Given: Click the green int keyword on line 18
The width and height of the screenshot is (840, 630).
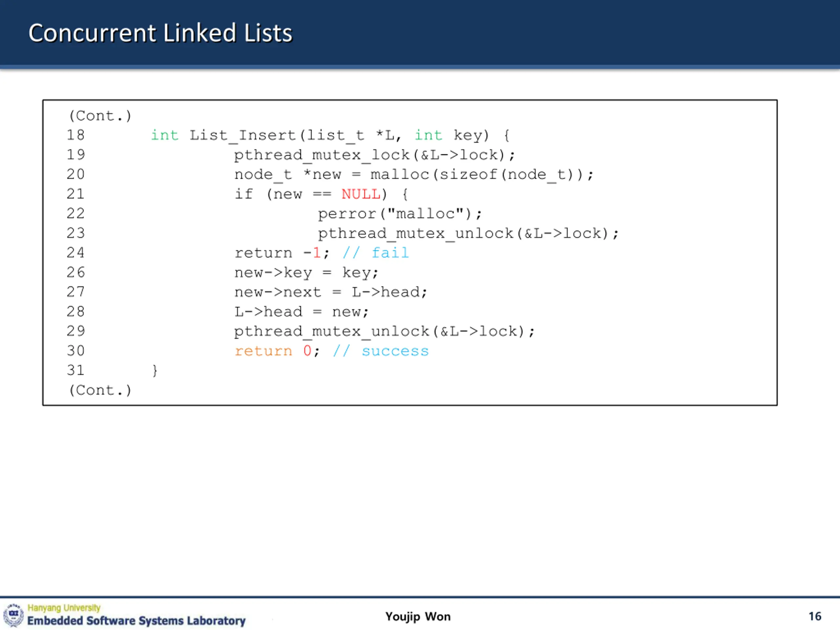Looking at the screenshot, I should (x=164, y=135).
